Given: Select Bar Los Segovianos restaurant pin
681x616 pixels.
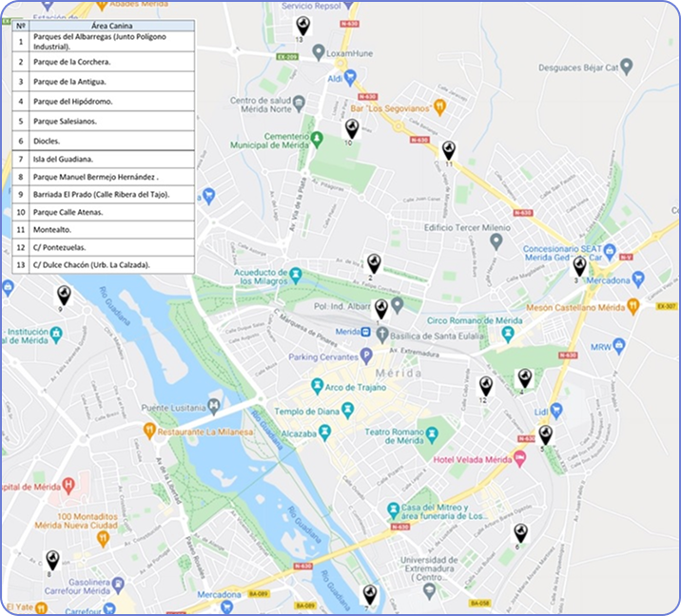Looking at the screenshot, I should [x=440, y=107].
